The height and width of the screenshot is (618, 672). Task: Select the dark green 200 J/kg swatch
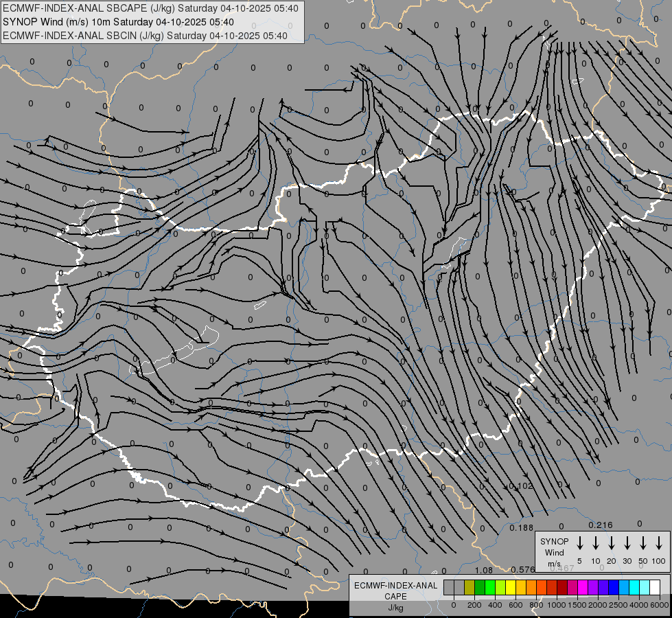coord(480,587)
